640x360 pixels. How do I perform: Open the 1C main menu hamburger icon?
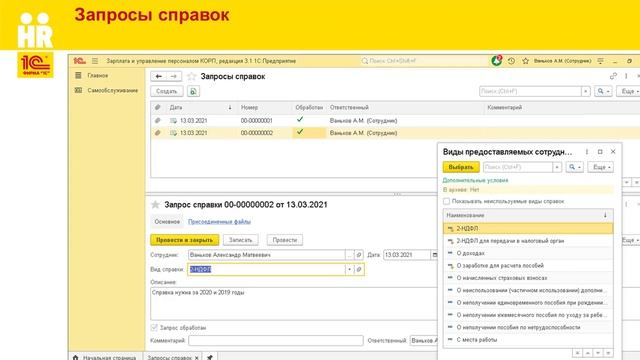tap(95, 61)
